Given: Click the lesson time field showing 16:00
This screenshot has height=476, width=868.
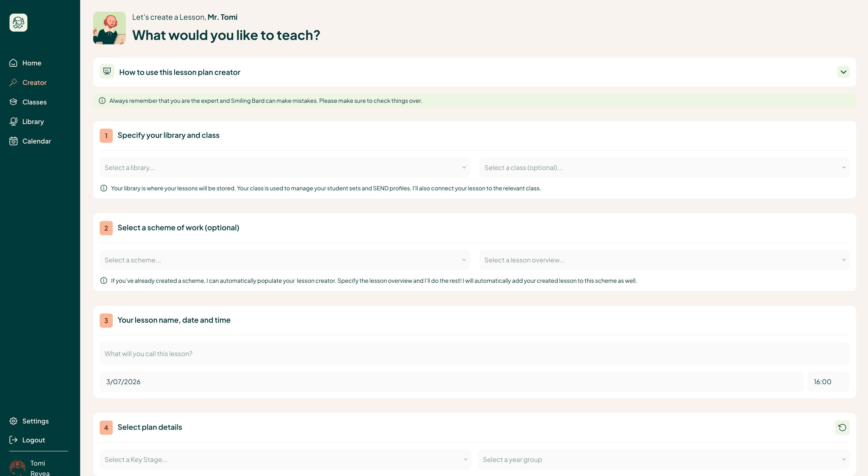Looking at the screenshot, I should click(x=828, y=382).
